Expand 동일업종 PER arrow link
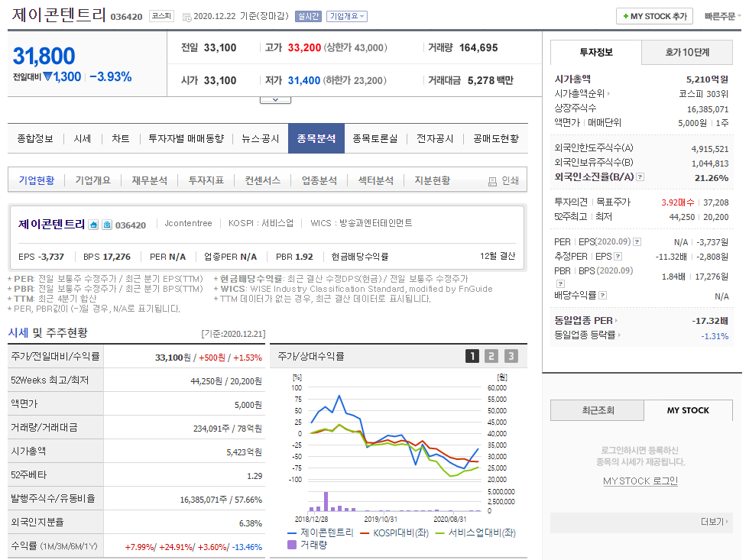The width and height of the screenshot is (749, 560). coord(616,320)
